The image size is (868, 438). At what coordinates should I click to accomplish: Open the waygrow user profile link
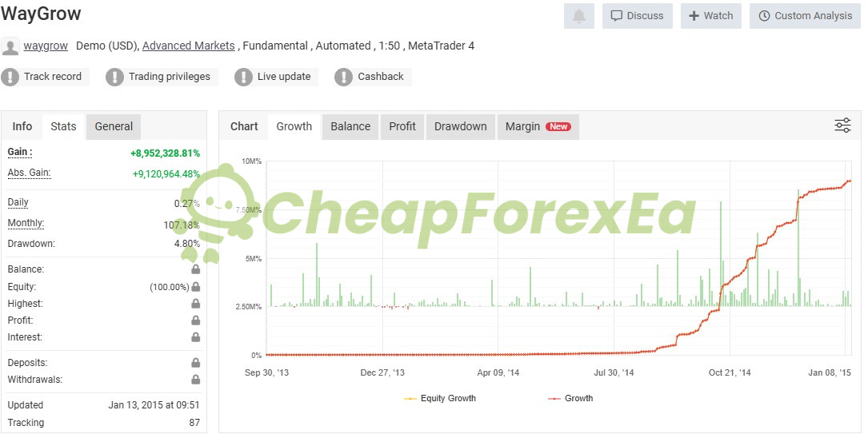point(46,46)
